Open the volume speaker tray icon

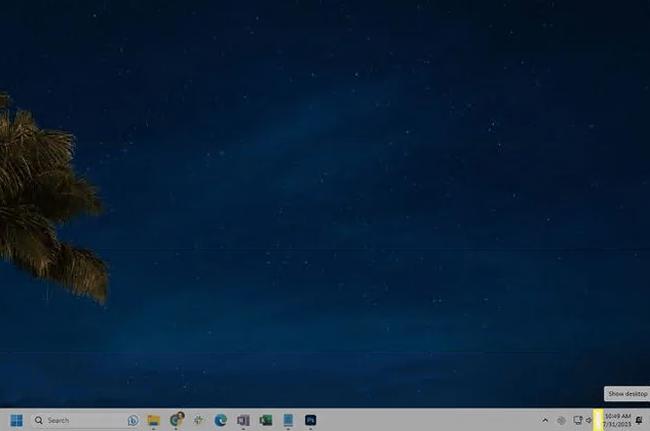click(589, 420)
